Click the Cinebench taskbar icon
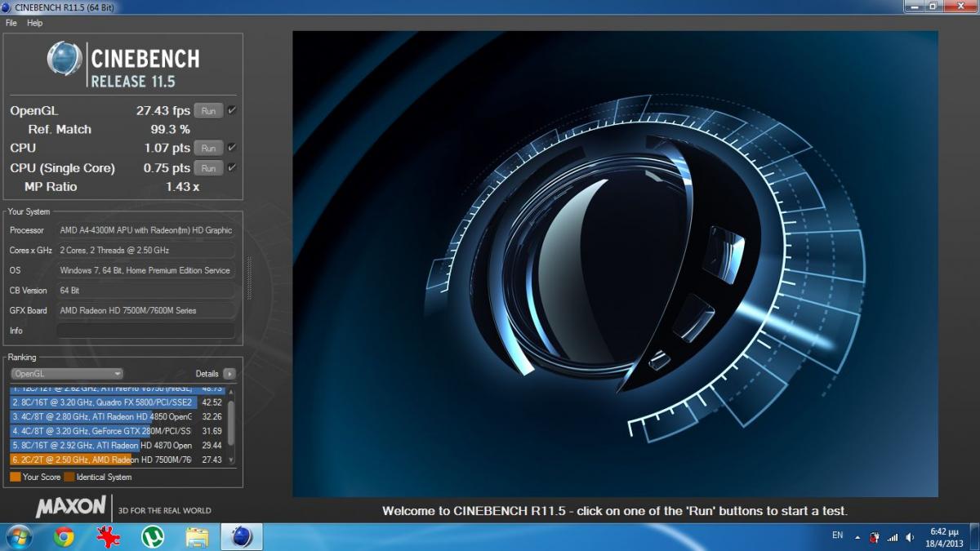This screenshot has width=980, height=551. pyautogui.click(x=241, y=536)
